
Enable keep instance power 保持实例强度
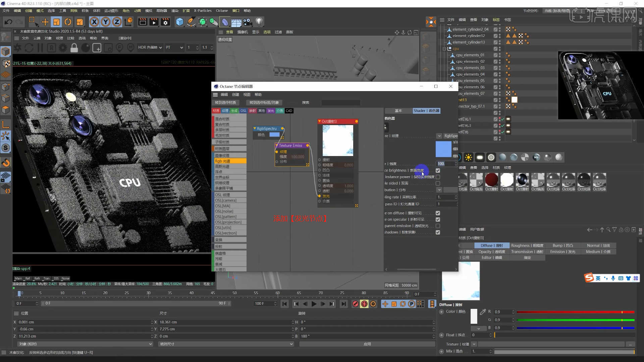[x=438, y=177]
